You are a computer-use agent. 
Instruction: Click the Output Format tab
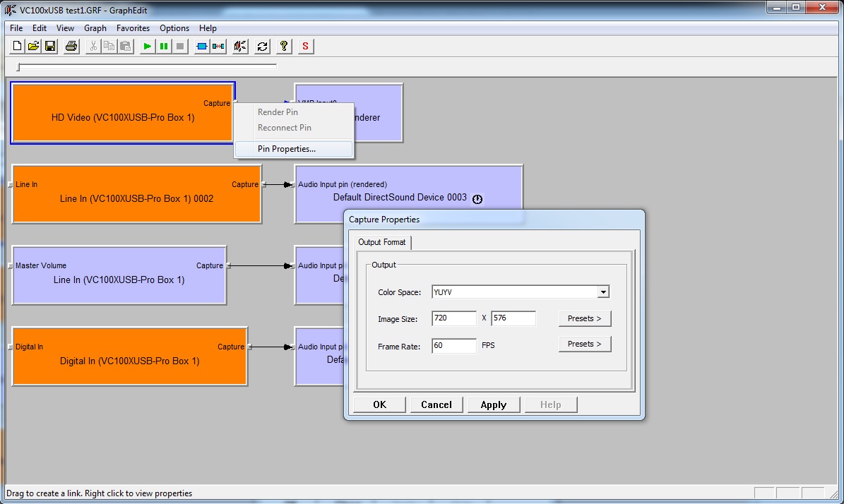coord(382,242)
